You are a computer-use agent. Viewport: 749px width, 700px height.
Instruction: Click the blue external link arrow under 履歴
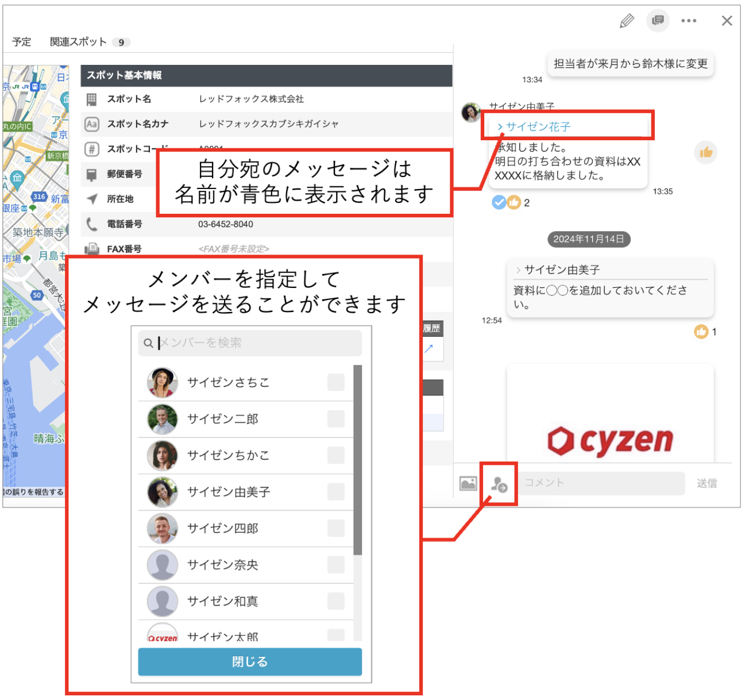[428, 348]
